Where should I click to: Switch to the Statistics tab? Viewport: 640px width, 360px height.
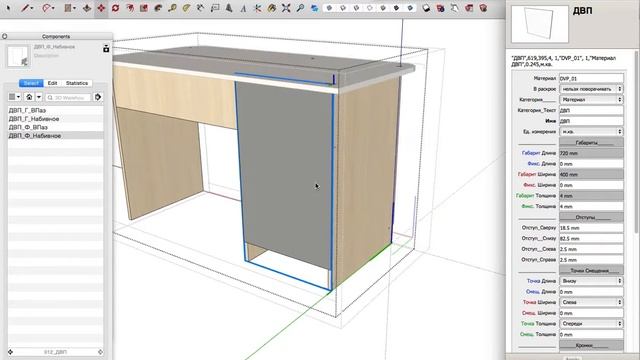77,83
